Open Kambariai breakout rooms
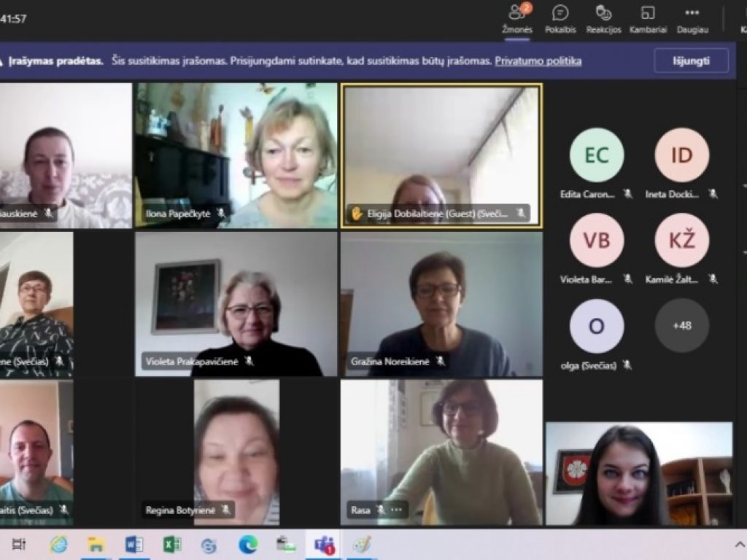This screenshot has width=747, height=560. [648, 19]
